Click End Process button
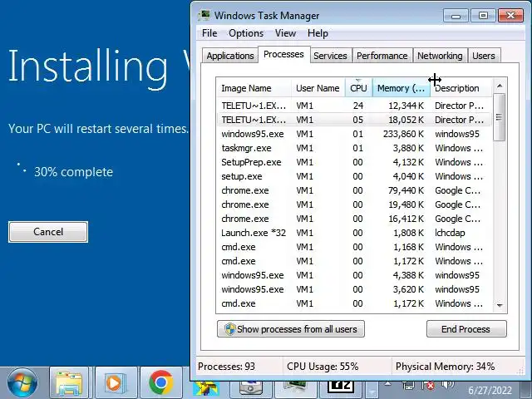Screen dimensions: 532x399 (466, 329)
